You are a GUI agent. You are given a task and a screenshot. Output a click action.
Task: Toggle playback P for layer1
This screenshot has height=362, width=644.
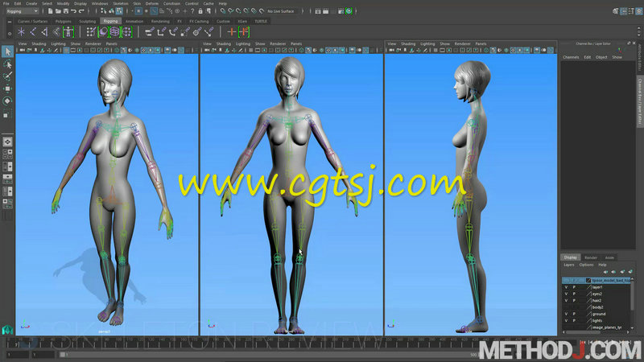point(574,287)
